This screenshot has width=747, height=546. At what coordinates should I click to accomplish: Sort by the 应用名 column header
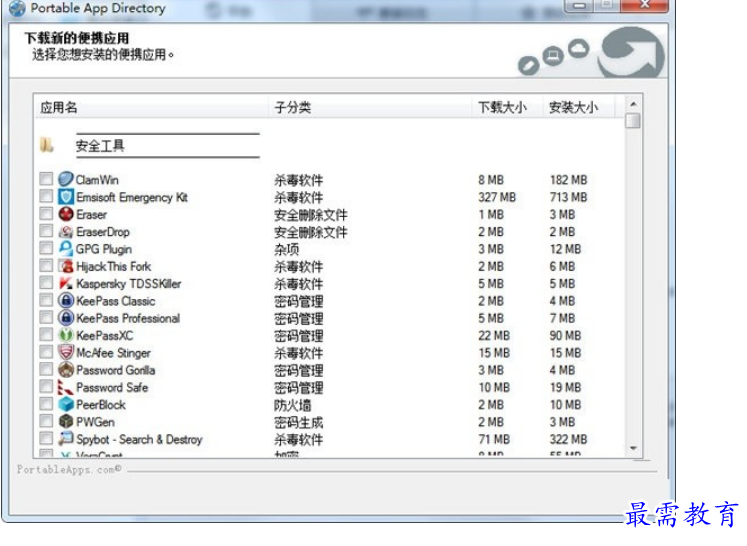click(151, 107)
